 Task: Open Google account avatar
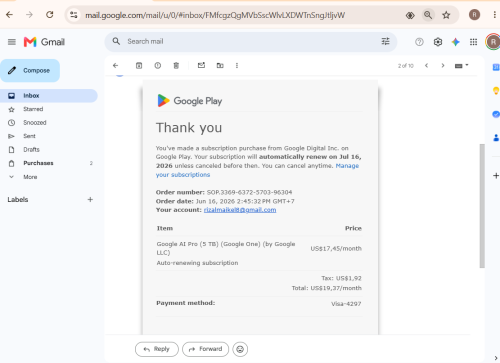493,42
